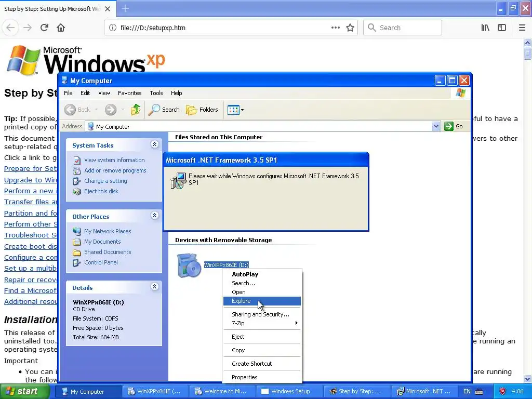Viewport: 532px width, 399px height.
Task: Choose Sharing and Security from context menu
Action: point(262,314)
